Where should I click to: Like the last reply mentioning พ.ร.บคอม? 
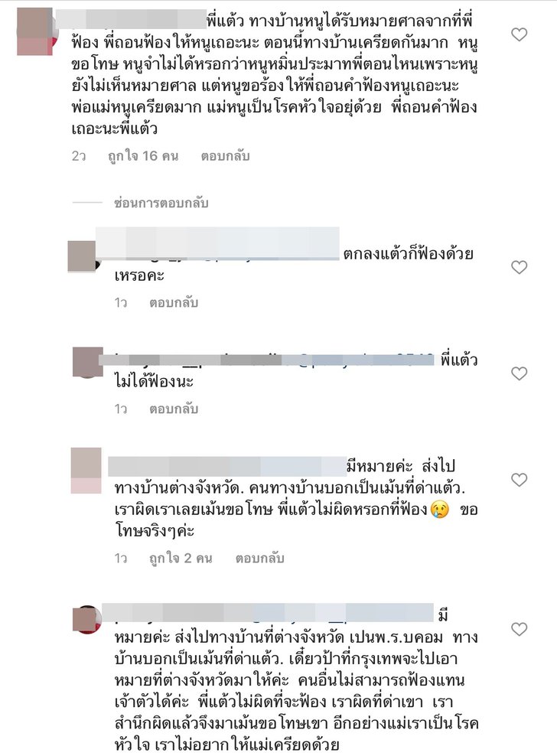(519, 629)
